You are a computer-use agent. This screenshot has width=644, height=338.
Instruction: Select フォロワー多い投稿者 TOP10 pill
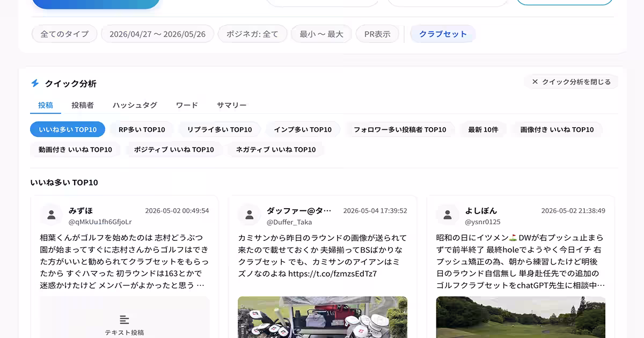400,129
